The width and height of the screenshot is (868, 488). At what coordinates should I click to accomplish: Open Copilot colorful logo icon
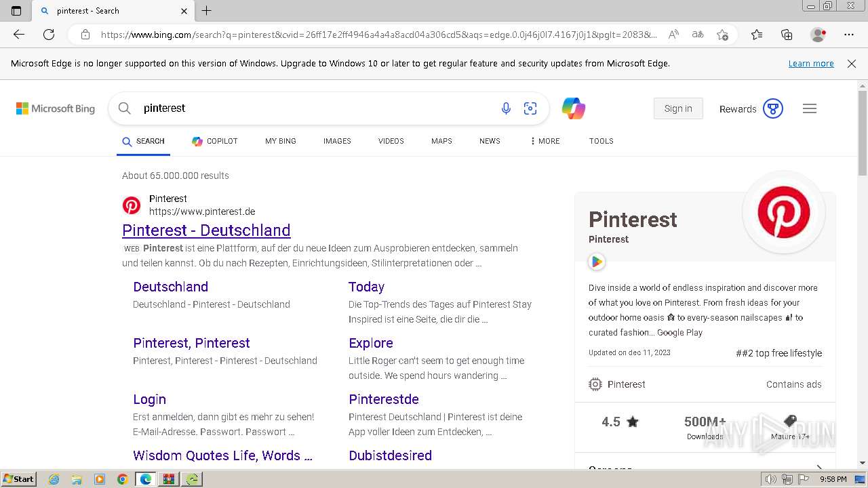[574, 108]
